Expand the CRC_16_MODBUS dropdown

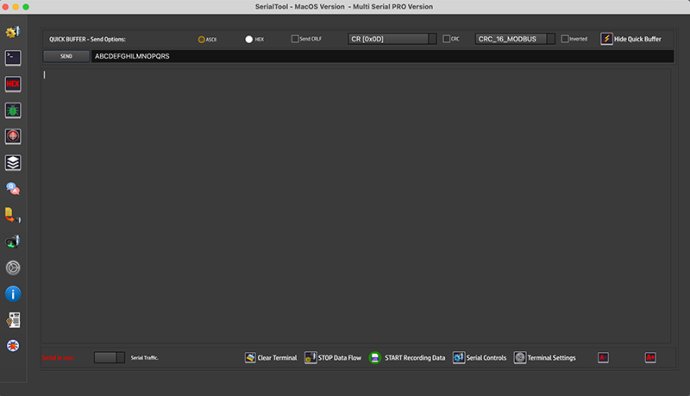tap(514, 39)
